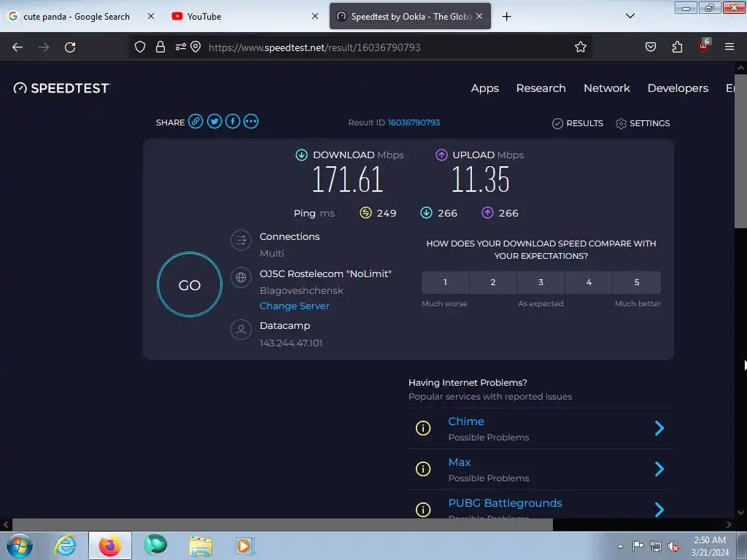Rate download speed as 2
Screen dimensions: 747x560
[x=493, y=282]
